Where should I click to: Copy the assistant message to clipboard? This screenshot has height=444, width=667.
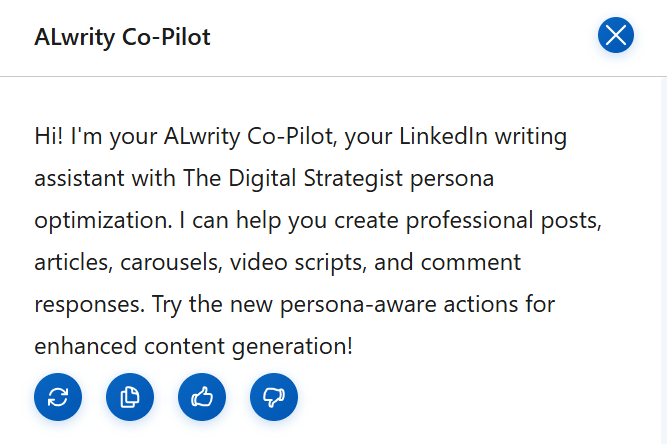[x=130, y=397]
